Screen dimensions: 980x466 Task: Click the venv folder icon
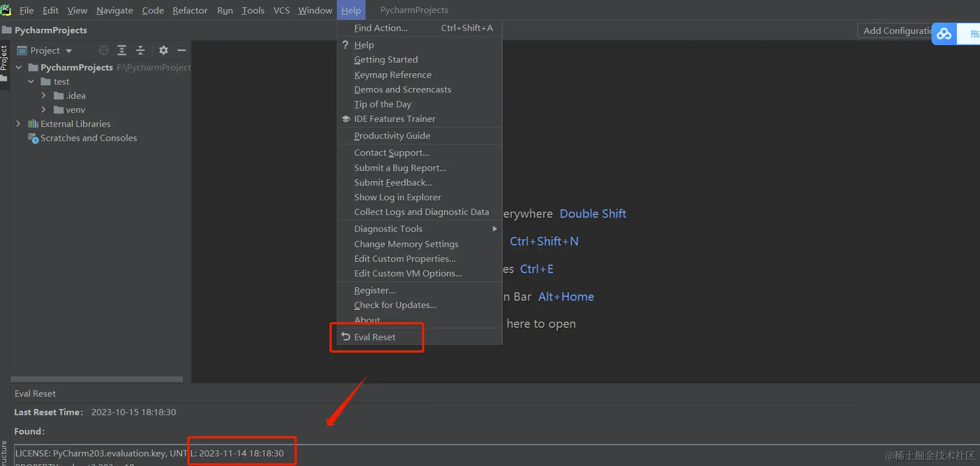point(59,109)
